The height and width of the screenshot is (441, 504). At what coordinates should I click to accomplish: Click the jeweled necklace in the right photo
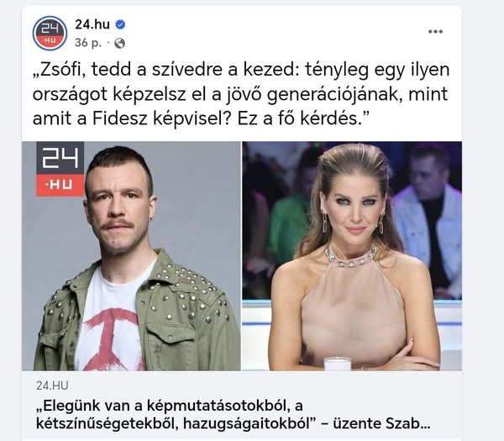coord(351,257)
